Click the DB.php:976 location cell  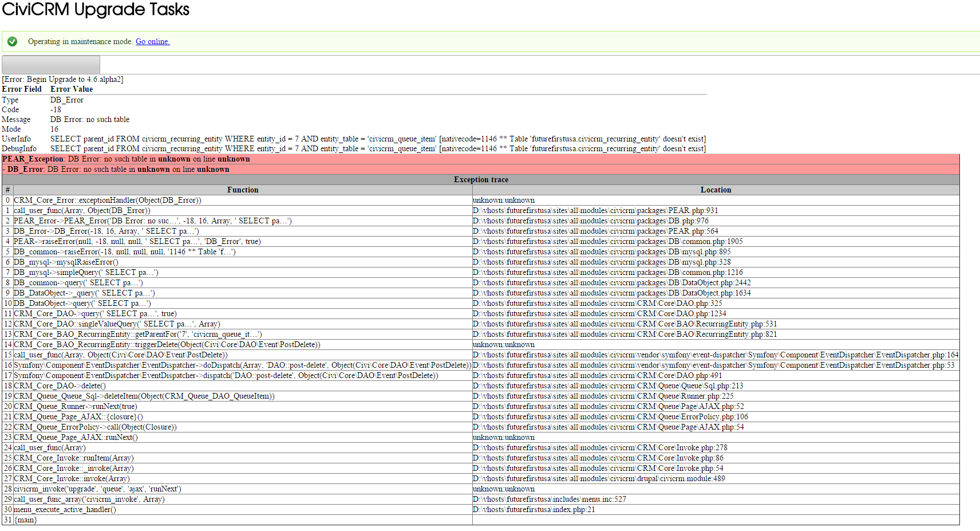pos(716,221)
